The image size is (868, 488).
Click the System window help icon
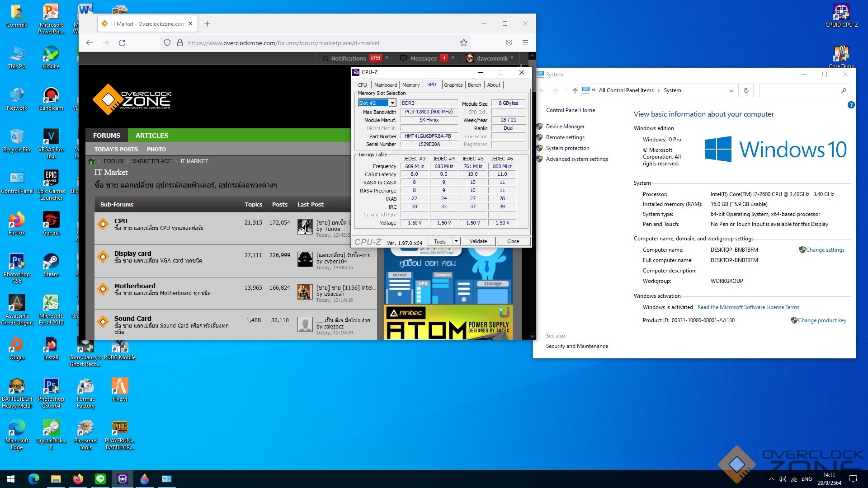[x=851, y=105]
